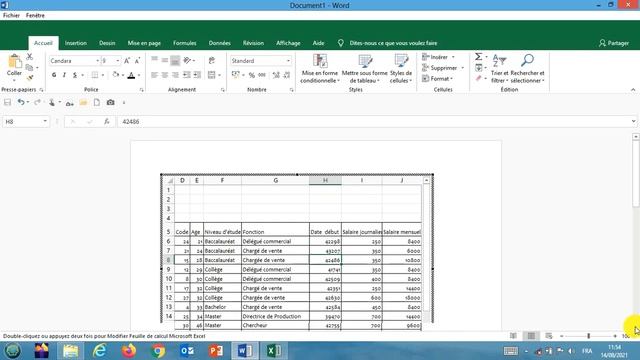Image resolution: width=640 pixels, height=360 pixels.
Task: Open the font size dropdown
Action: (118, 61)
